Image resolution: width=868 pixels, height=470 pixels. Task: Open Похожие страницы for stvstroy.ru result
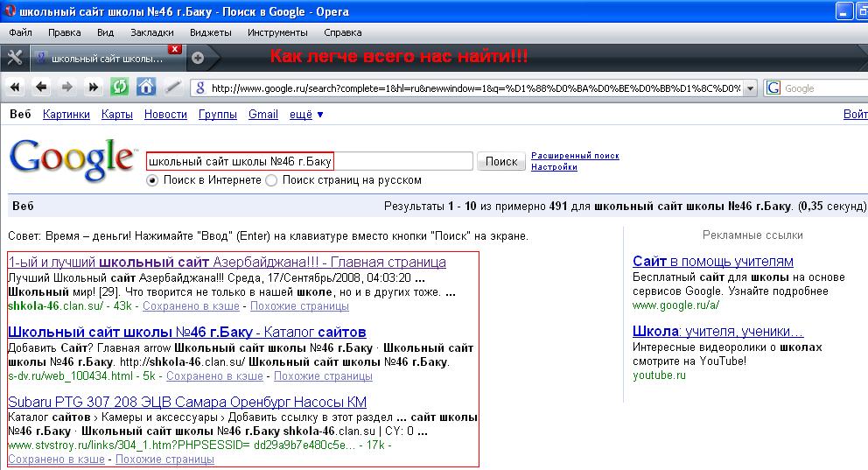pyautogui.click(x=164, y=459)
